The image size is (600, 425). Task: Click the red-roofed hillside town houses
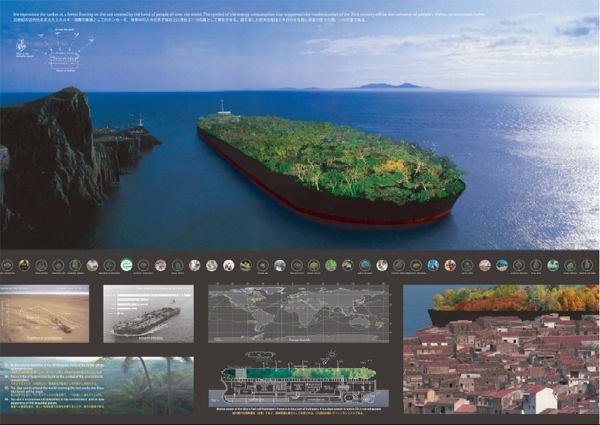pyautogui.click(x=501, y=365)
